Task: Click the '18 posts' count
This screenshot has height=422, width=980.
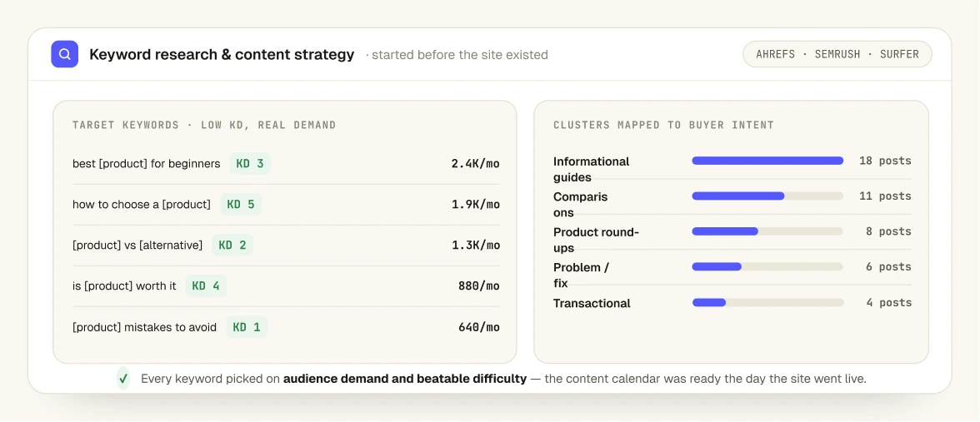Action: point(885,161)
